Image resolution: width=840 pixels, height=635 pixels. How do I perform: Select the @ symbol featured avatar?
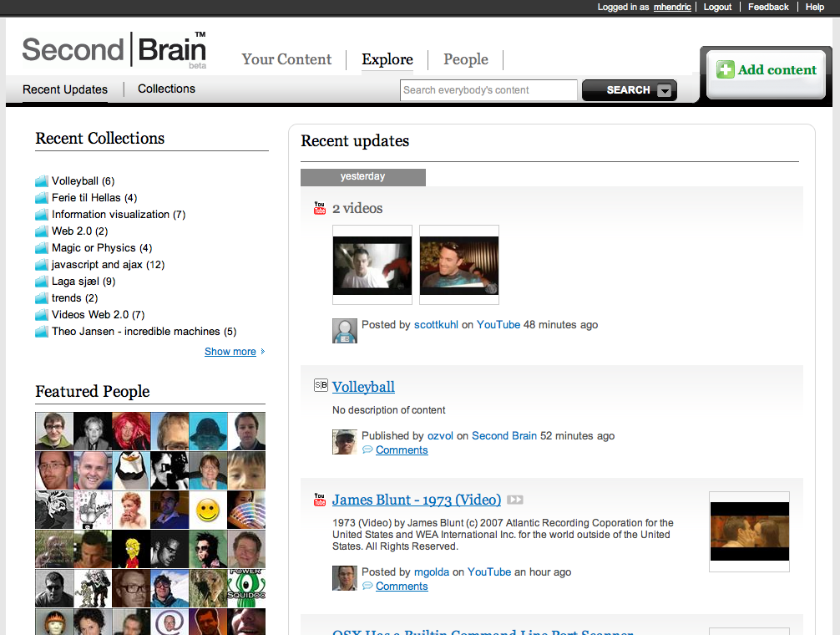[170, 622]
